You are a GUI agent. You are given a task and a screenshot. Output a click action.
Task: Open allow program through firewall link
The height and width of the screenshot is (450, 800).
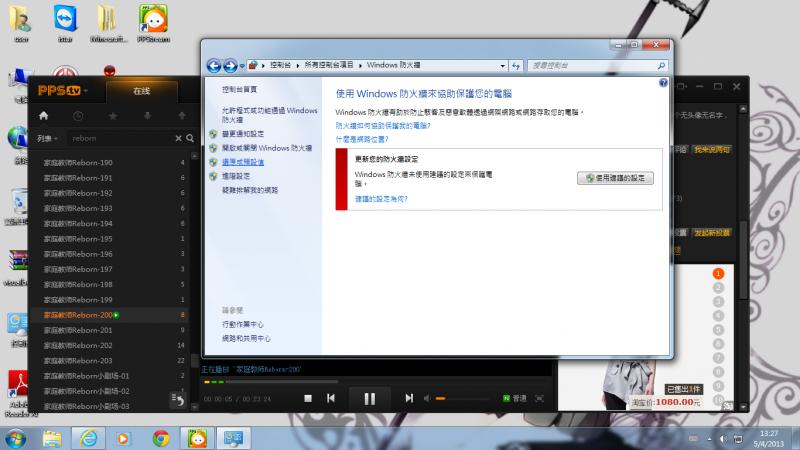tap(269, 115)
